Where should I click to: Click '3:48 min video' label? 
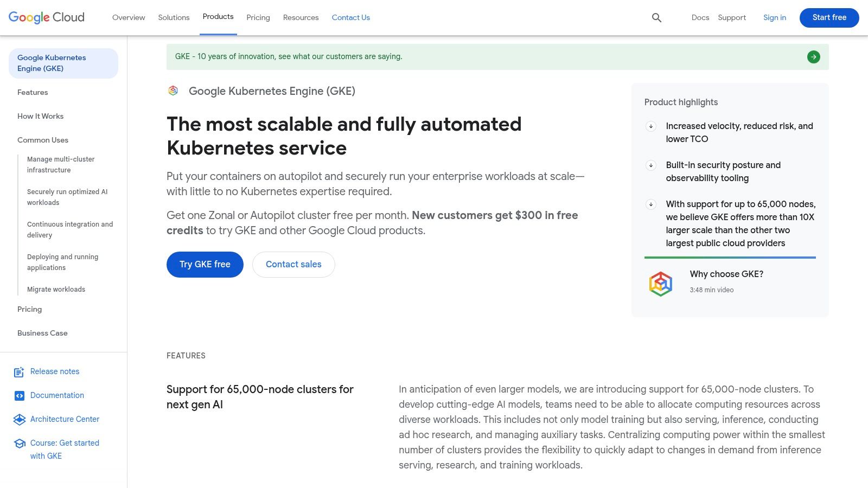[x=712, y=290]
